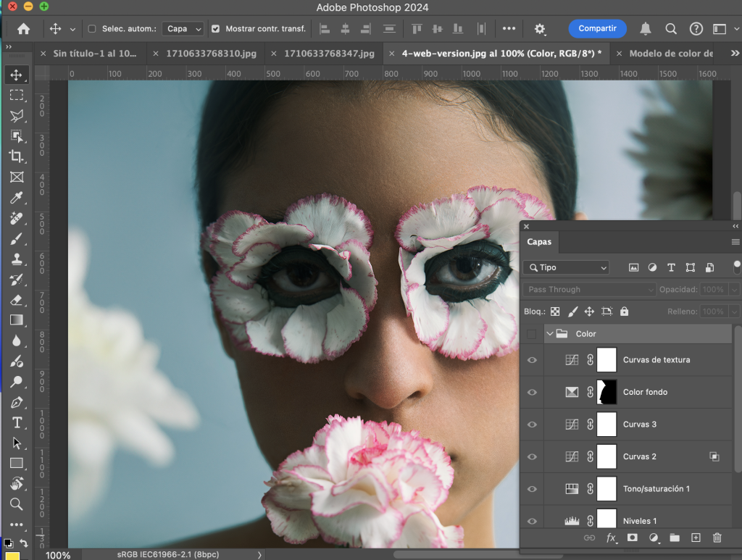The image size is (742, 560).
Task: Select the Eyedropper tool
Action: [16, 198]
